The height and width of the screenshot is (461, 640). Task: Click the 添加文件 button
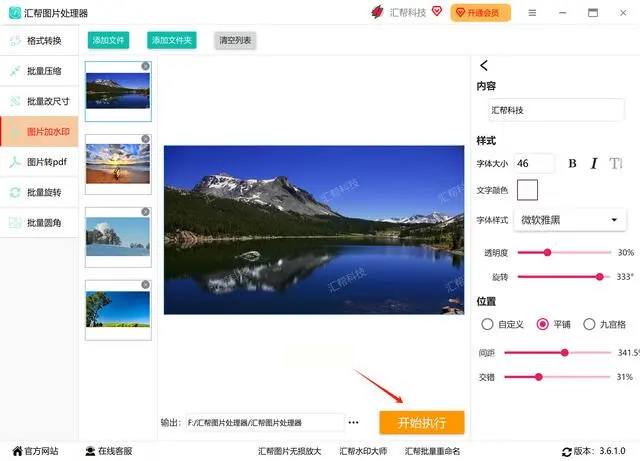108,40
